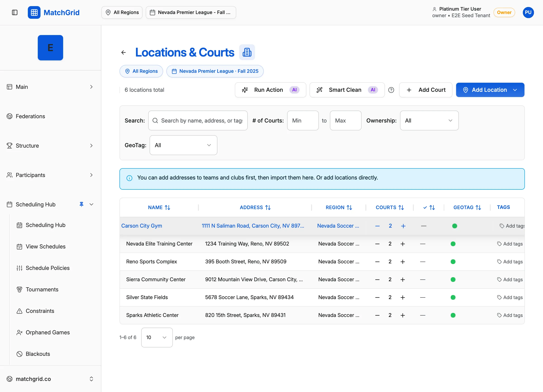The height and width of the screenshot is (392, 543).
Task: Unpin the Scheduling Hub section
Action: (81, 204)
